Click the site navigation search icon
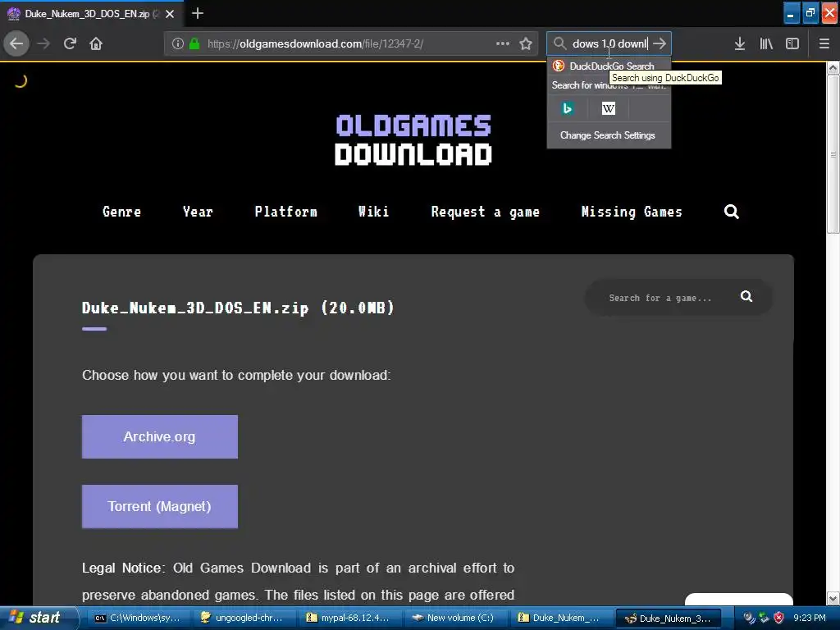Screen dimensions: 840x630 [731, 212]
